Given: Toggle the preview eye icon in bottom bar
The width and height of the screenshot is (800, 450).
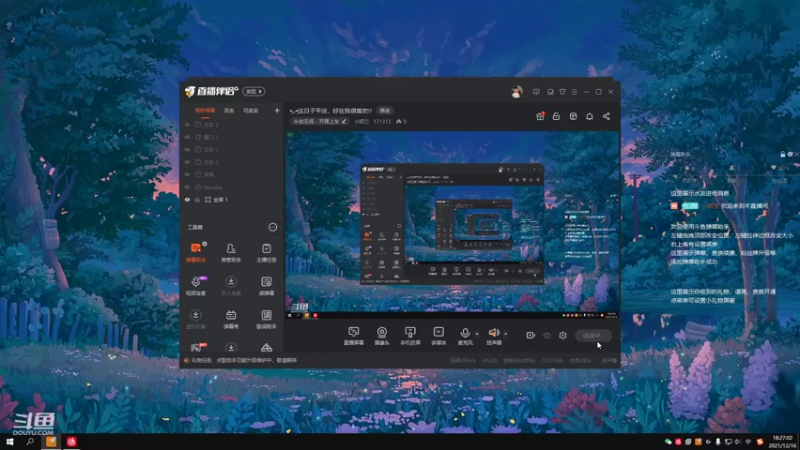Looking at the screenshot, I should (547, 335).
